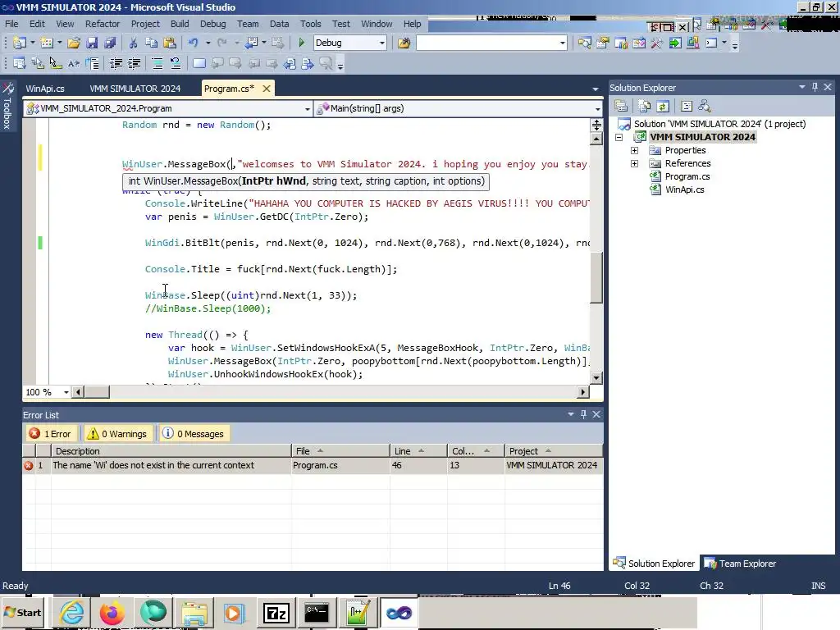Image resolution: width=840 pixels, height=630 pixels.
Task: Click View Code icon in Solution Explorer
Action: point(687,106)
